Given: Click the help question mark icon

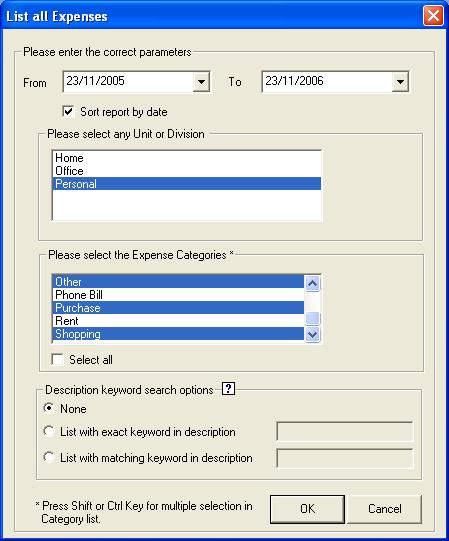Looking at the screenshot, I should (x=228, y=389).
